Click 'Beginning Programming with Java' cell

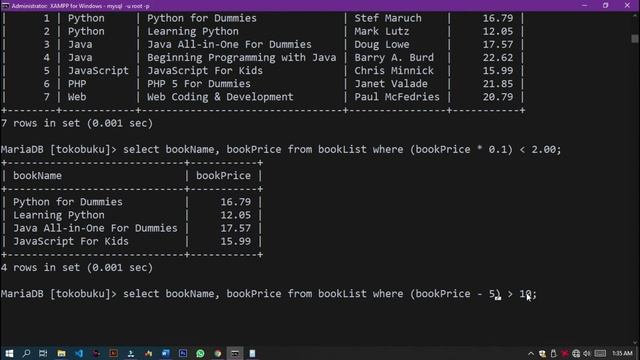point(242,58)
